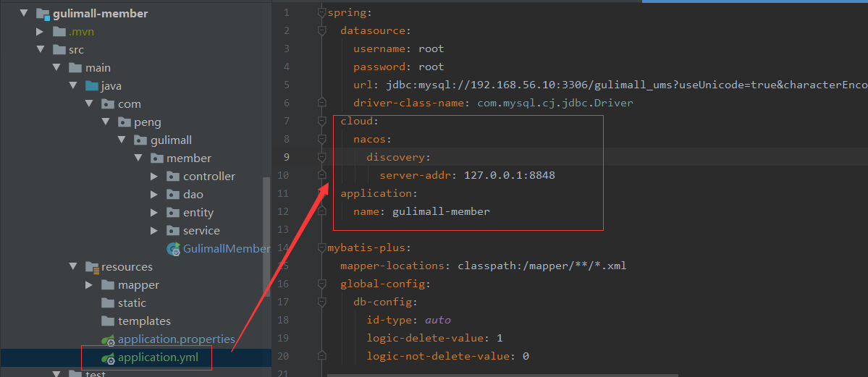Collapse the gulimall package arrow

[122, 140]
